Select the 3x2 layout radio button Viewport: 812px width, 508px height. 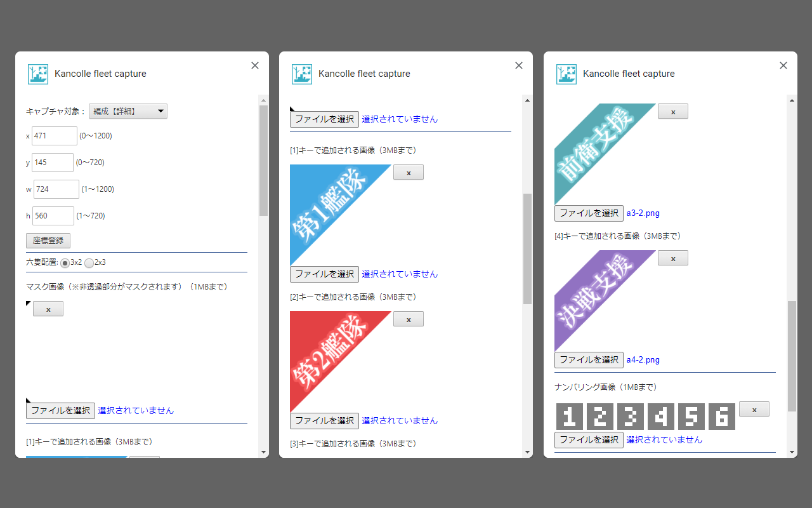pyautogui.click(x=65, y=262)
